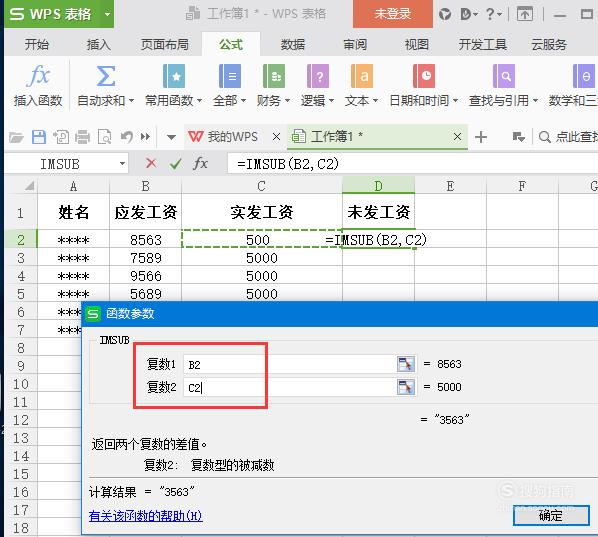This screenshot has height=537, width=598.
Task: Click the green checkmark to confirm the formula
Action: point(176,164)
